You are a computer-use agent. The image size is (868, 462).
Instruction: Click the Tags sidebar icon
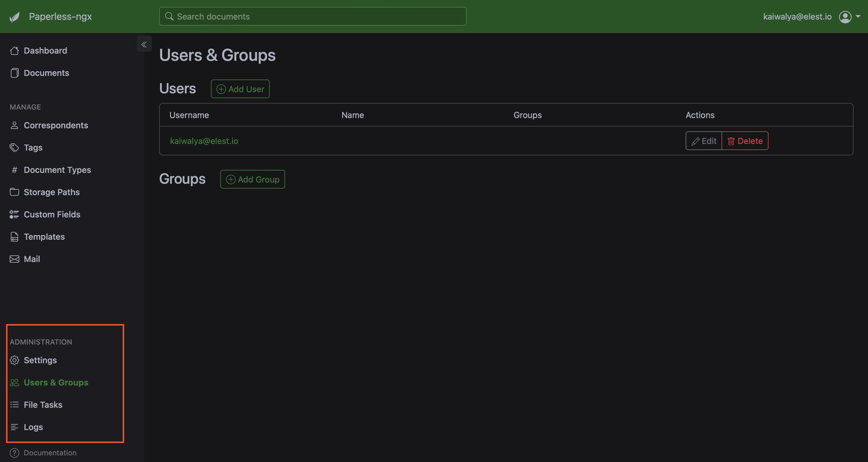[x=14, y=148]
